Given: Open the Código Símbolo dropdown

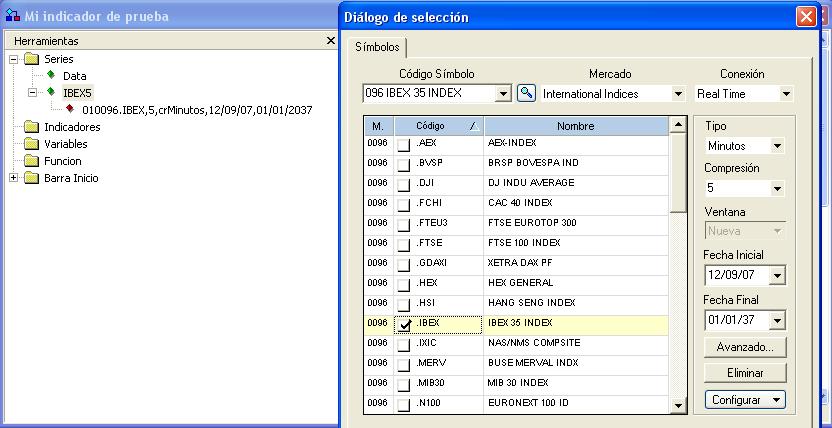Looking at the screenshot, I should click(x=503, y=94).
